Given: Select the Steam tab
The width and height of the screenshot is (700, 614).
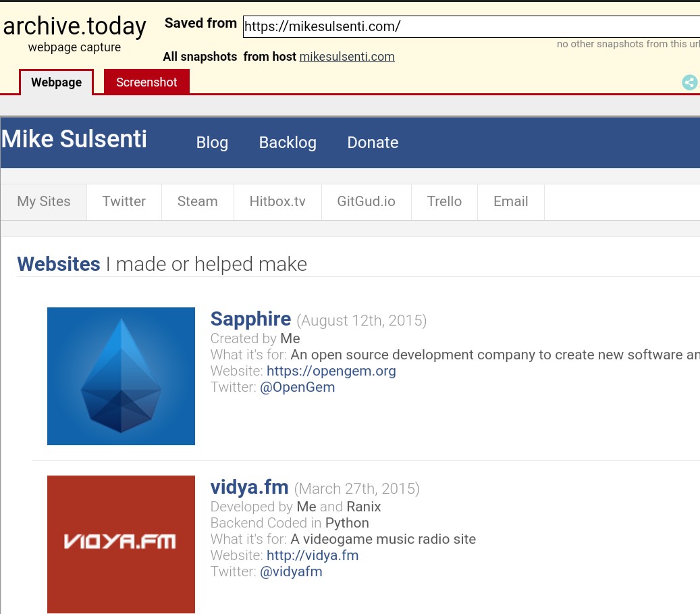Looking at the screenshot, I should [197, 201].
